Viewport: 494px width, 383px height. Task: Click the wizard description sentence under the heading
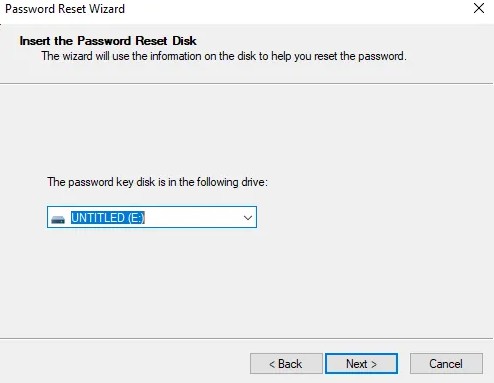coord(224,56)
